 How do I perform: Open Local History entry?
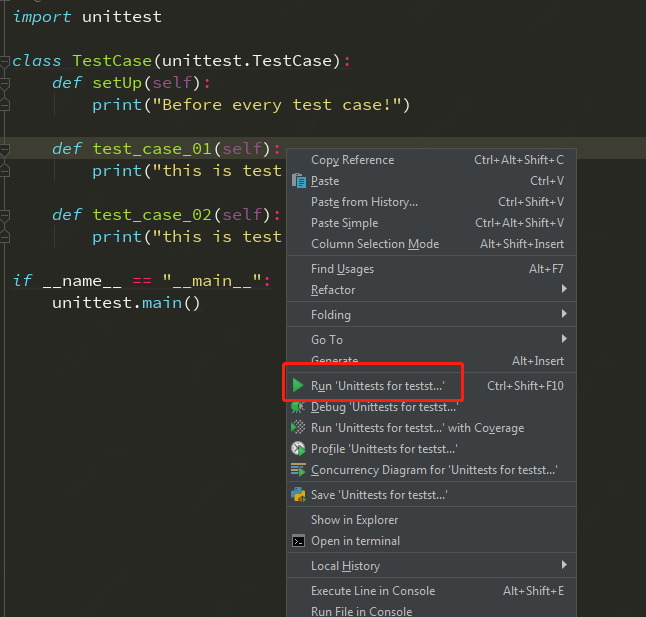point(431,566)
